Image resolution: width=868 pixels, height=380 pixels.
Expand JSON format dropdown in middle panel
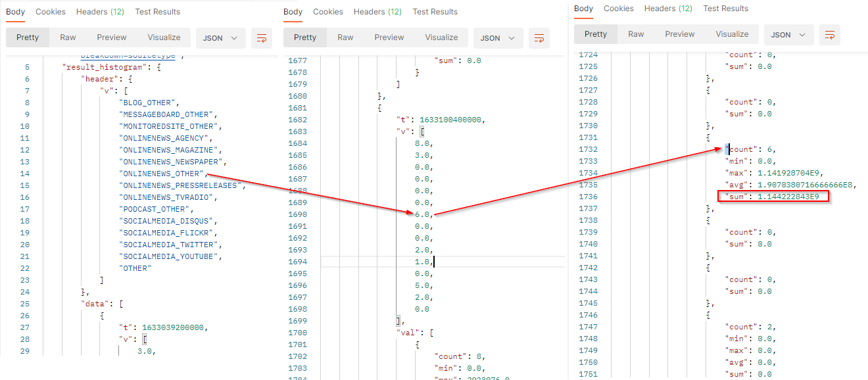(498, 38)
